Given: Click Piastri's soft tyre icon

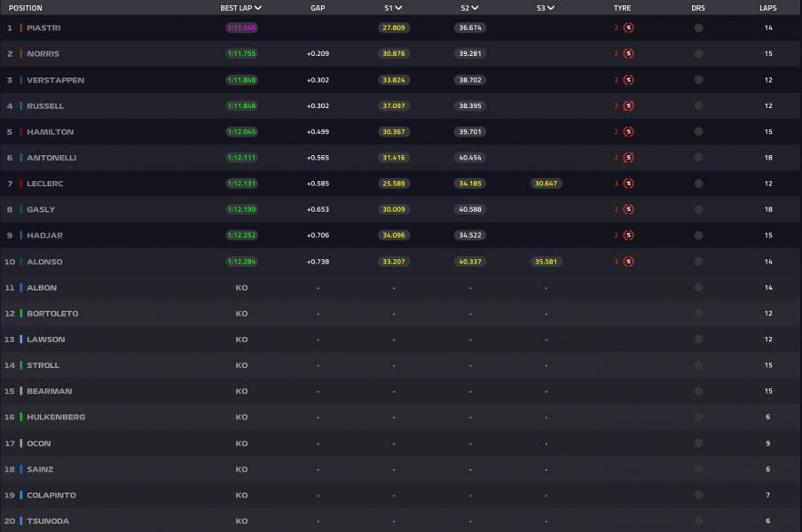Looking at the screenshot, I should click(629, 27).
